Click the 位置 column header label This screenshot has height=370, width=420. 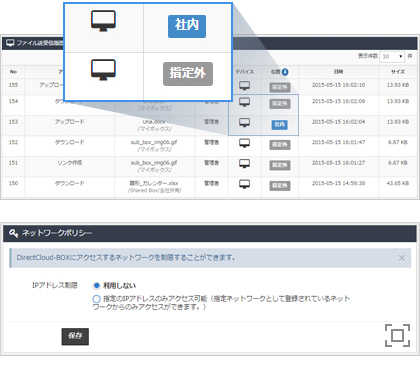click(276, 72)
